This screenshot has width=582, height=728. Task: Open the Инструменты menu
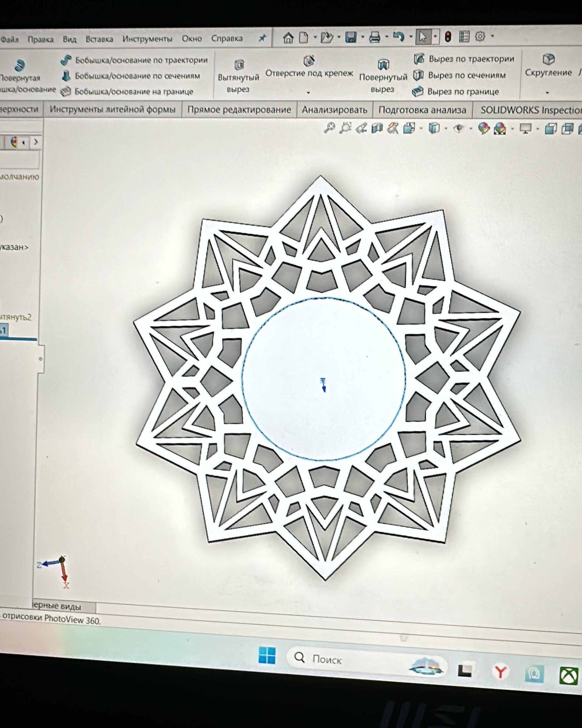pyautogui.click(x=147, y=39)
